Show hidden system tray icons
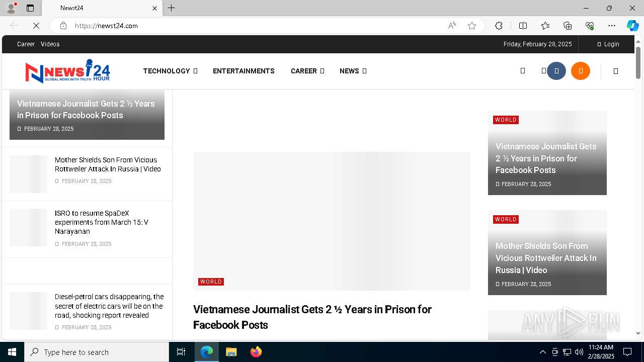The height and width of the screenshot is (362, 644). pyautogui.click(x=542, y=352)
